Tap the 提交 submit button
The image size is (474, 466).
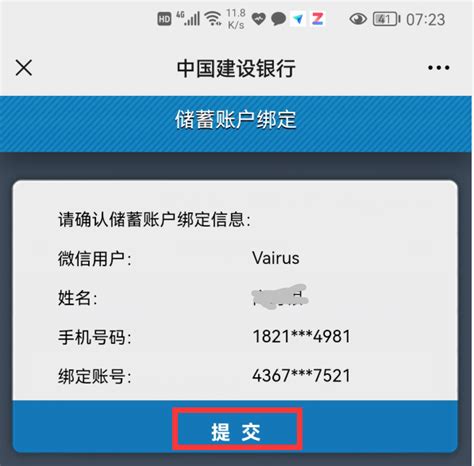coord(237,431)
